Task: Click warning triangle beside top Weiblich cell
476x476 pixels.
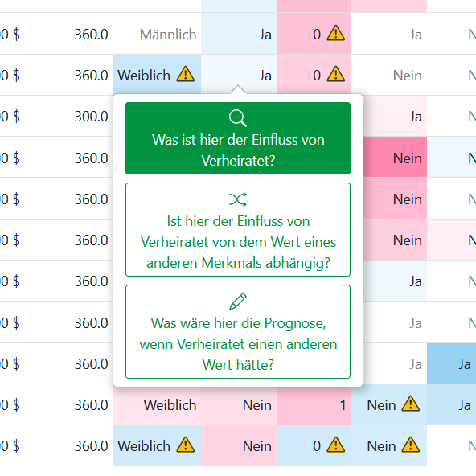Action: point(186,74)
